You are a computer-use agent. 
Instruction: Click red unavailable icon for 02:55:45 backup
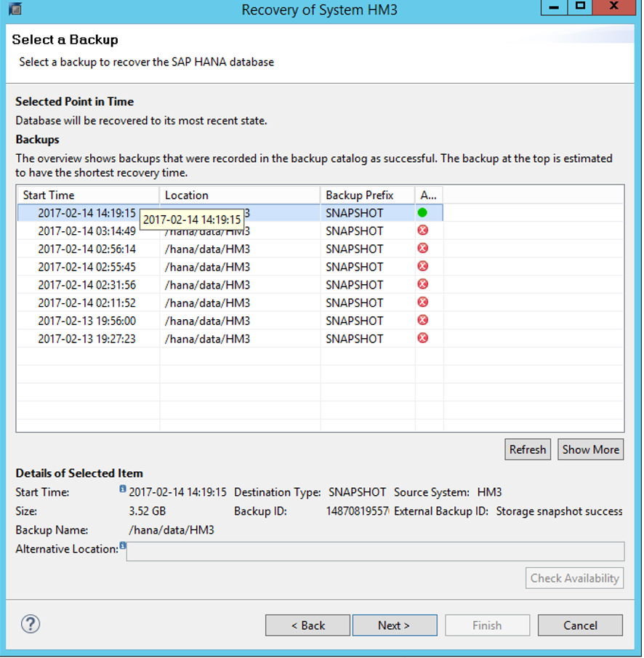[x=423, y=266]
